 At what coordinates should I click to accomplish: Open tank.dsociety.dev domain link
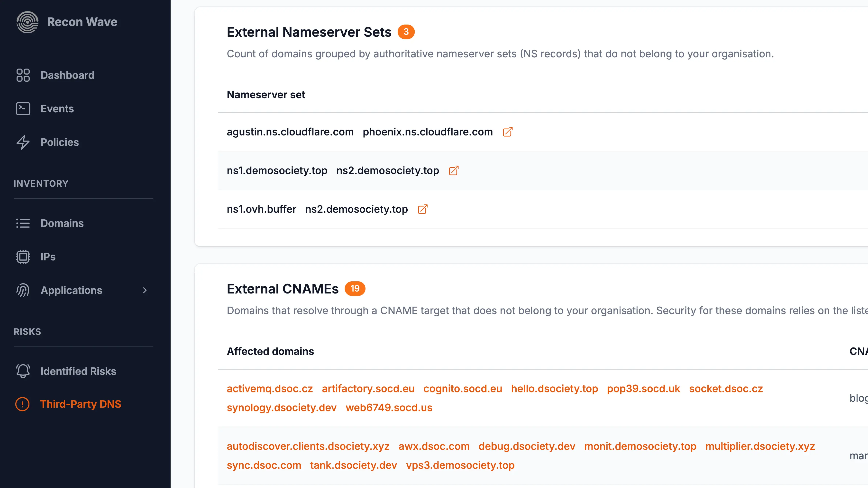coord(354,465)
